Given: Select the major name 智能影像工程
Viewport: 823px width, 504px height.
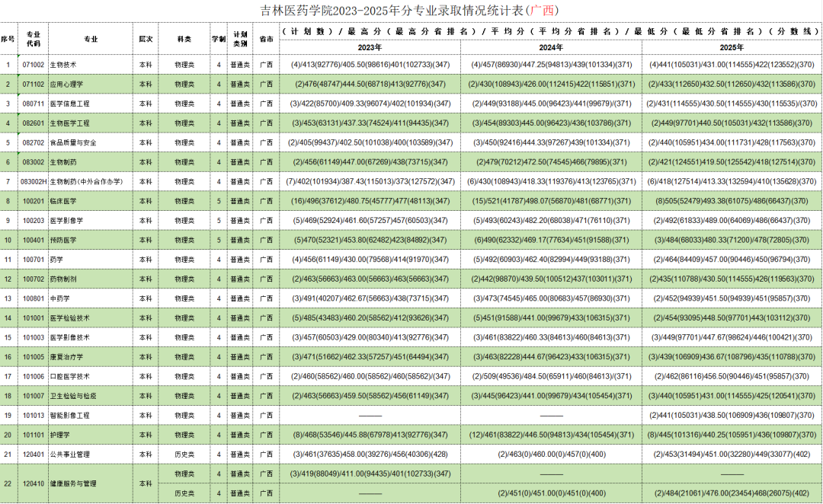Looking at the screenshot, I should coord(69,416).
